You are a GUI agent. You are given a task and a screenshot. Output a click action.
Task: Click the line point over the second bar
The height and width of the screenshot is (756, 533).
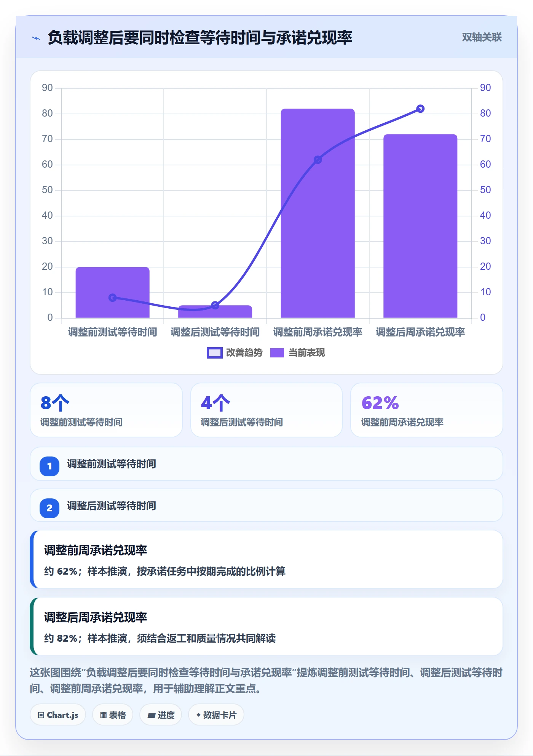point(215,305)
